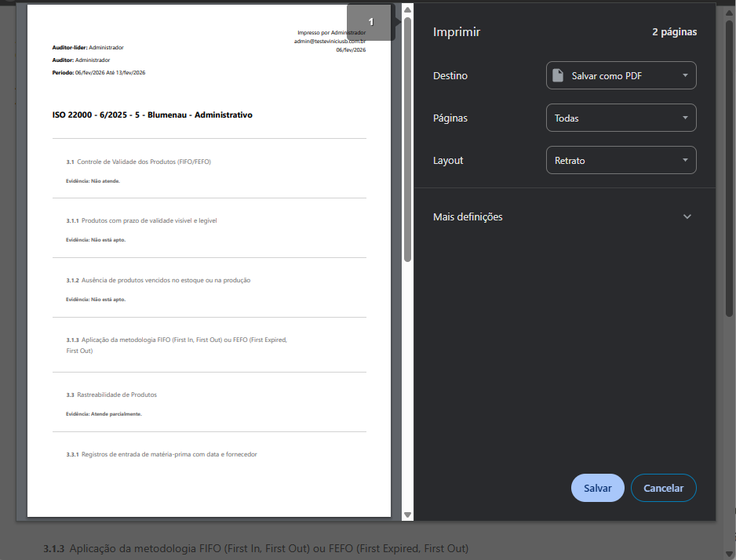Click the page 1 indicator badge

coord(371,22)
